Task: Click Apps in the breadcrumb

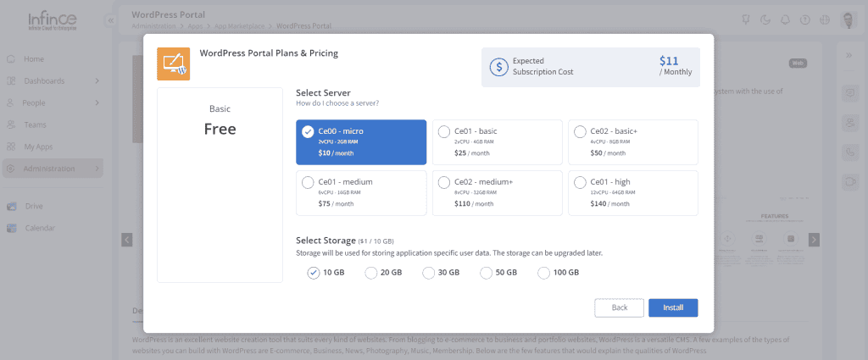Action: pos(195,25)
